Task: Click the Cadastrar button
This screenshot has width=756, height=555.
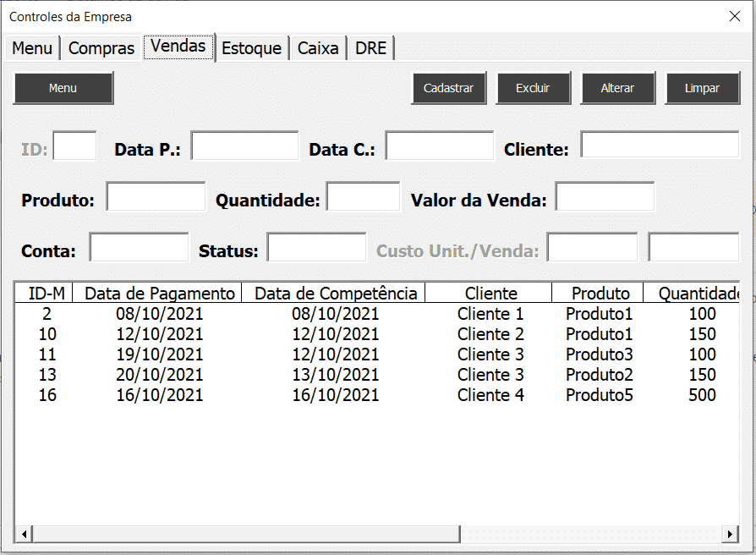Action: coord(449,88)
